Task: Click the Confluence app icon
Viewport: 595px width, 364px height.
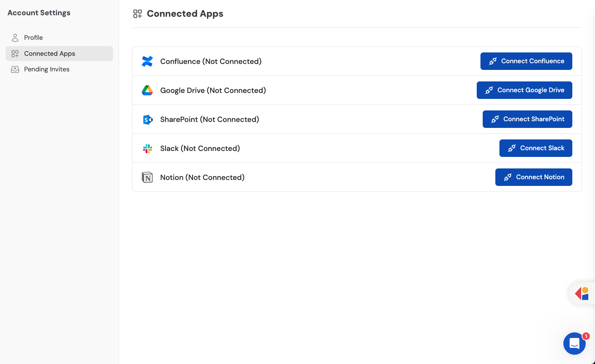Action: point(148,61)
